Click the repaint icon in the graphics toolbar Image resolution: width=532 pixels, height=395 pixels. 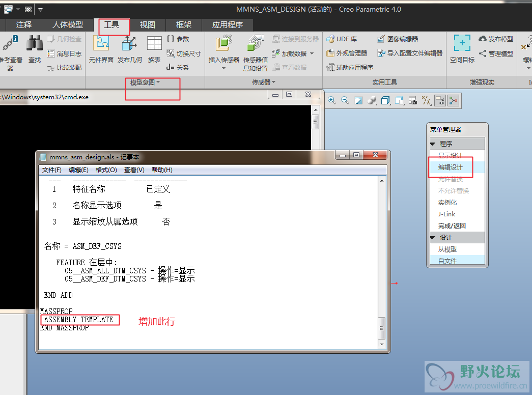click(x=358, y=100)
